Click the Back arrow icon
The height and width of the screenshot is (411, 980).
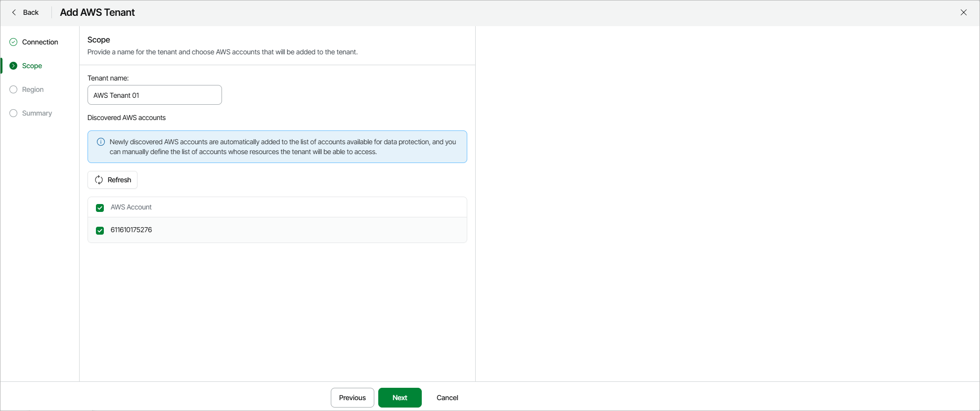[x=14, y=12]
